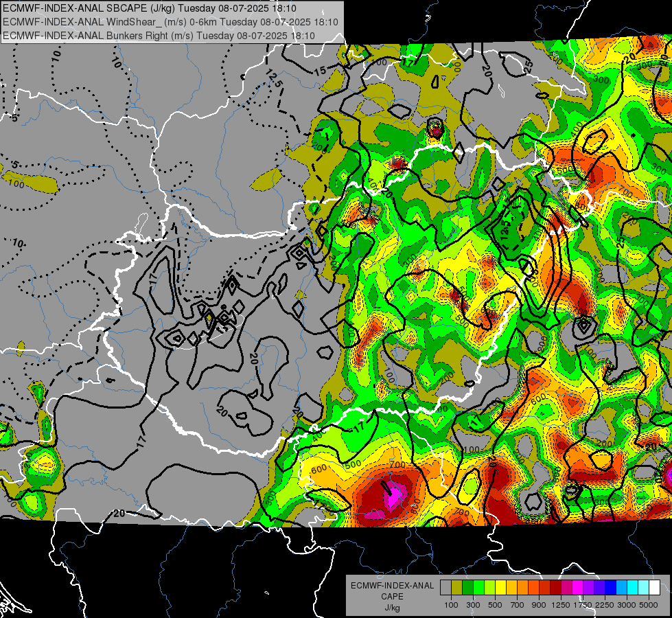
Task: Click the SBCAPE title line
Action: pyautogui.click(x=149, y=8)
